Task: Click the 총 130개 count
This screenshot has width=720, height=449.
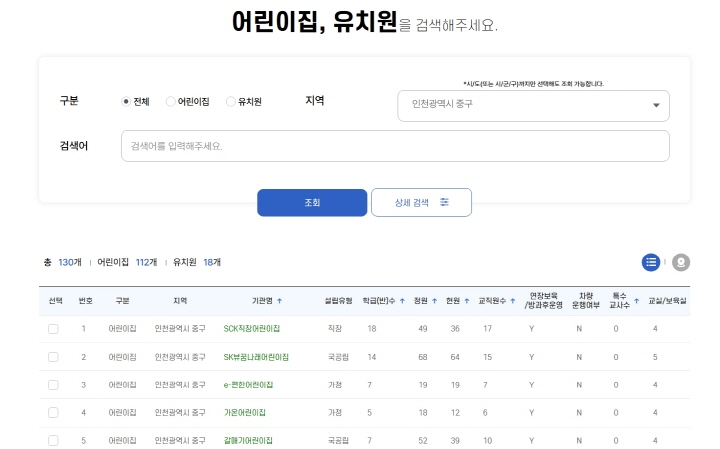Action: click(x=62, y=263)
